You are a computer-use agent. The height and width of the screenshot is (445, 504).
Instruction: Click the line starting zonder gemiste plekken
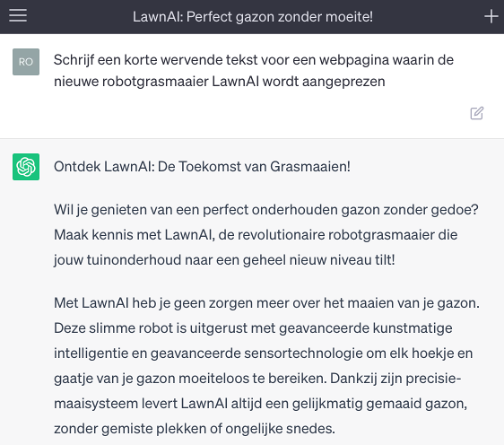point(195,429)
